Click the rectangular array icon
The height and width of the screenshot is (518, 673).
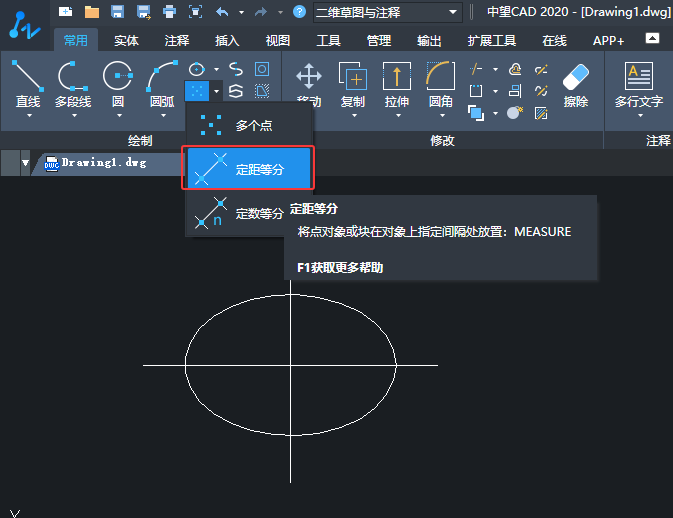476,91
